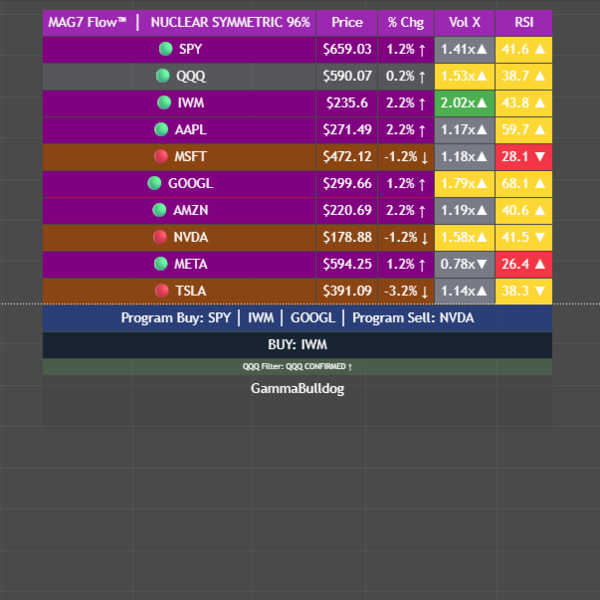The height and width of the screenshot is (600, 600).
Task: Click the 38.3 RSI cell for TSLA
Action: point(524,291)
